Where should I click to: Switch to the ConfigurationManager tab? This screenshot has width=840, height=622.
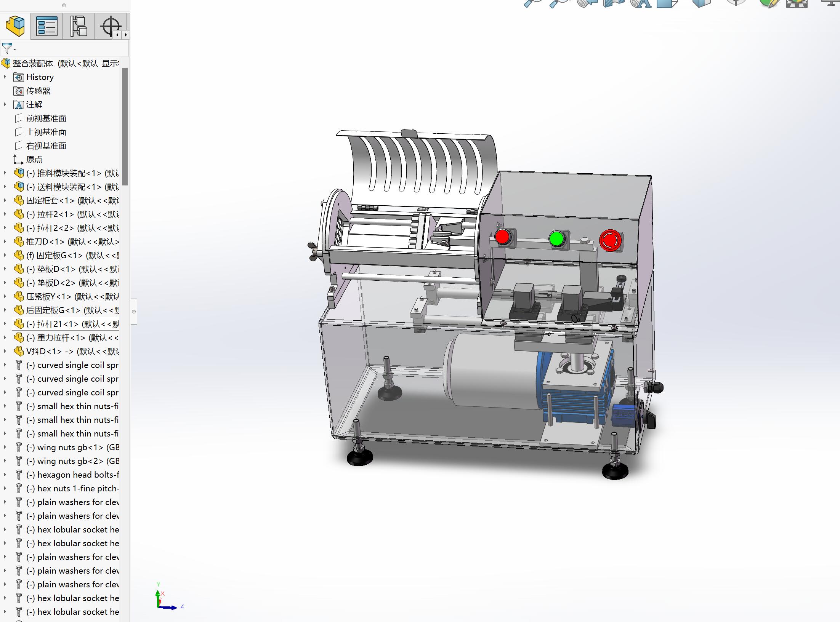pyautogui.click(x=79, y=26)
